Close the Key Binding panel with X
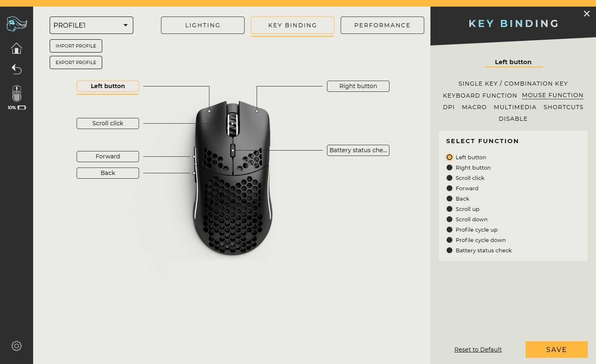Viewport: 596px width, 364px height. [x=586, y=14]
